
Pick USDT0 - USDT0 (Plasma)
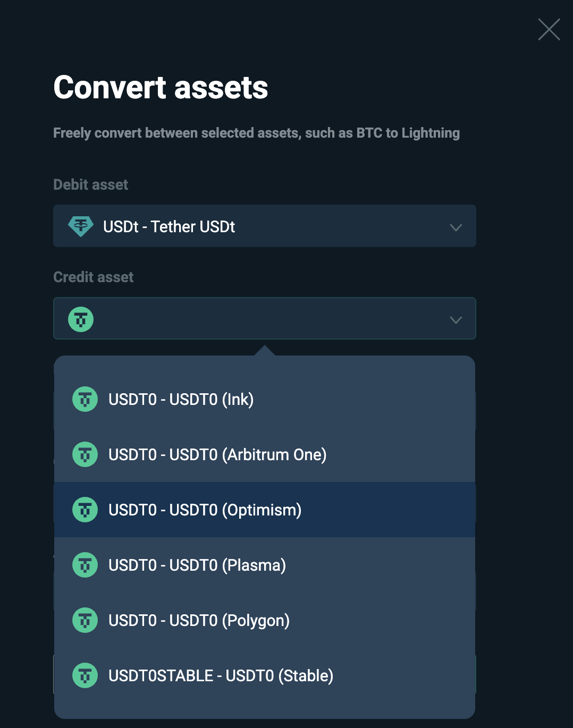[x=265, y=565]
